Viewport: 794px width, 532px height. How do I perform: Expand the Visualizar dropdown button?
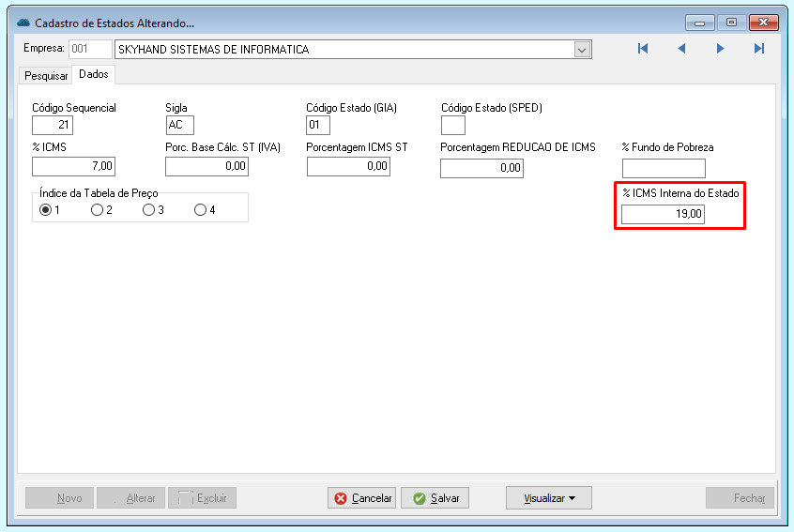coord(548,498)
